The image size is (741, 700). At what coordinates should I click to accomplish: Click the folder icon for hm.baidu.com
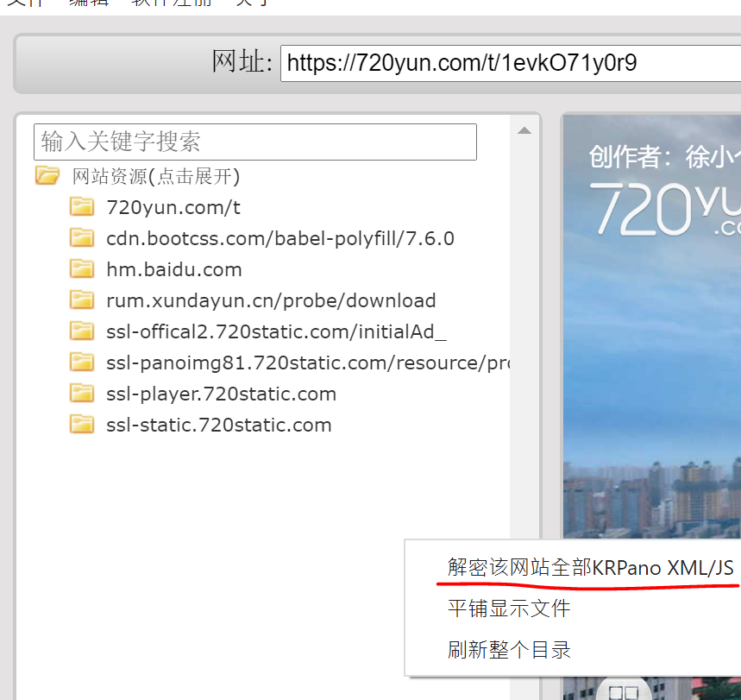[x=82, y=268]
